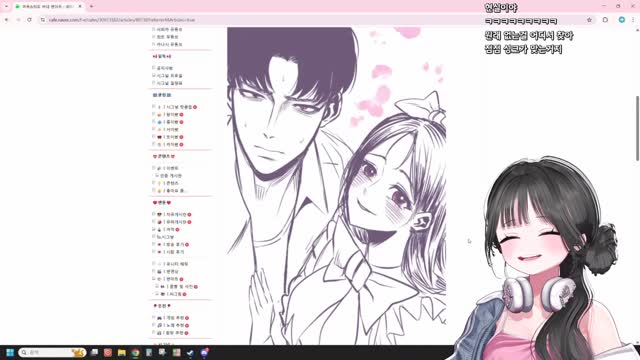Open the 노래 추천 board link
640x360 pixels.
tap(174, 325)
